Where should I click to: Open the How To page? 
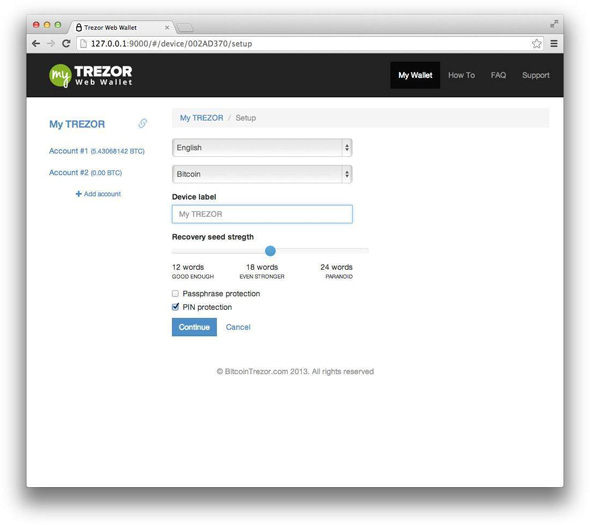(461, 75)
